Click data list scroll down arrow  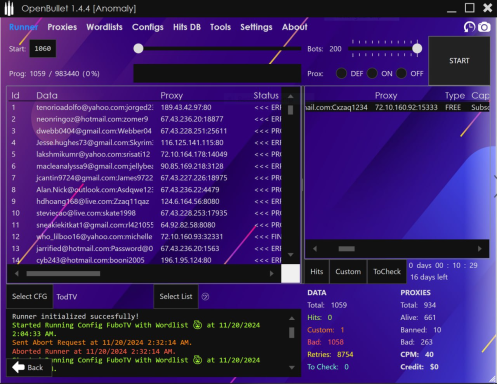[x=290, y=255]
